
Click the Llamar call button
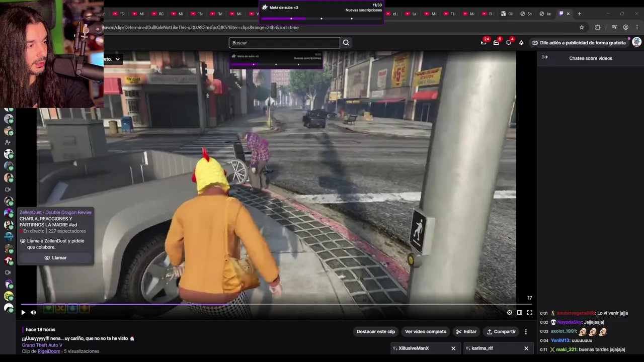click(x=55, y=258)
